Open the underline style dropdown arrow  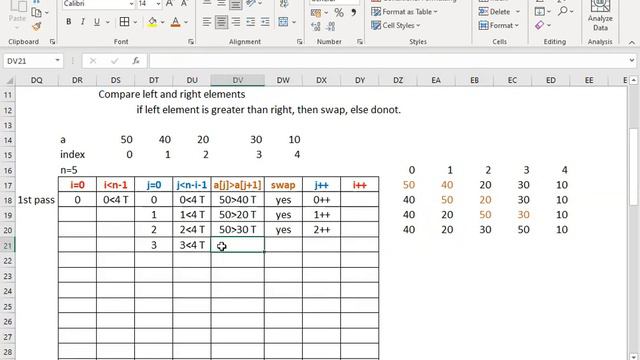click(108, 22)
